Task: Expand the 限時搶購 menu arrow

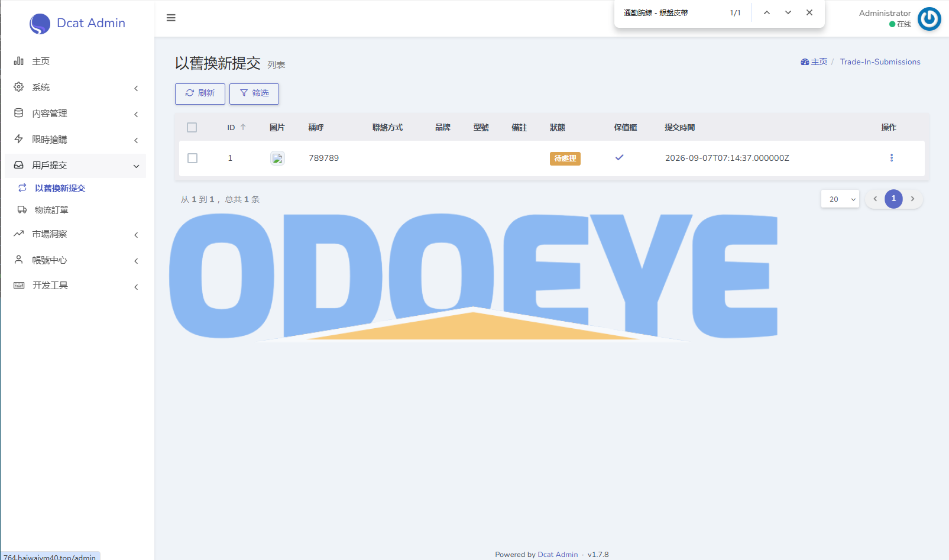Action: (136, 140)
